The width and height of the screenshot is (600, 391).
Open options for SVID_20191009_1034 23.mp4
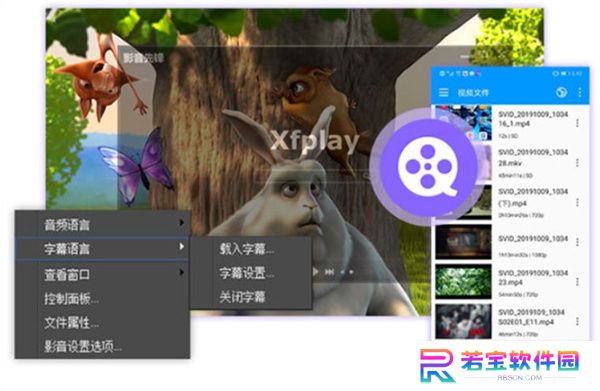(577, 282)
